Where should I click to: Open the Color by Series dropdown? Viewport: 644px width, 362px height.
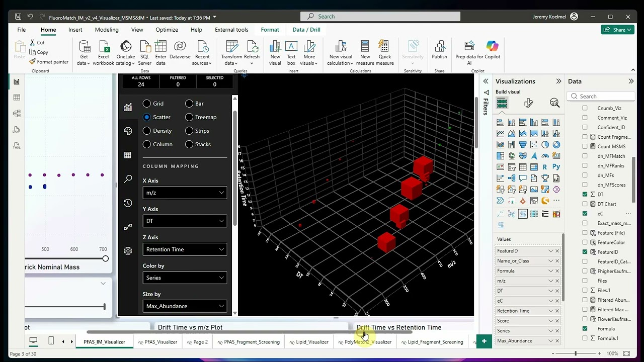tap(185, 278)
